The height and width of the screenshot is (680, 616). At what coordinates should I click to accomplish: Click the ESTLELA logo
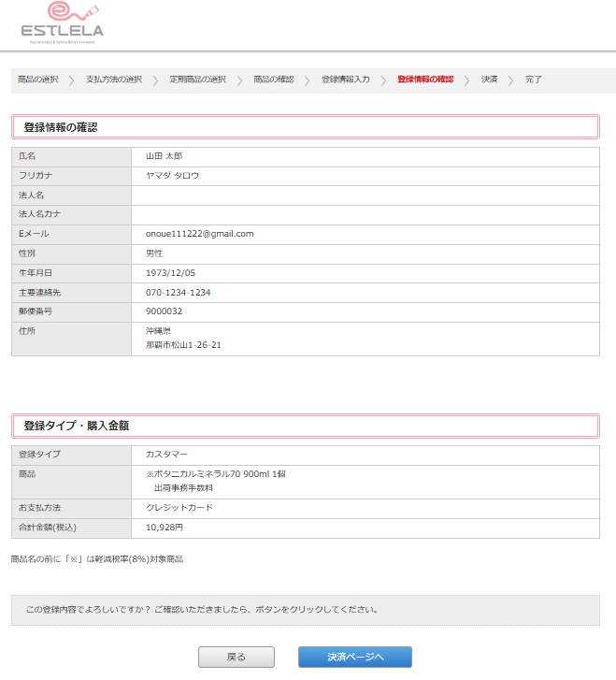click(63, 23)
